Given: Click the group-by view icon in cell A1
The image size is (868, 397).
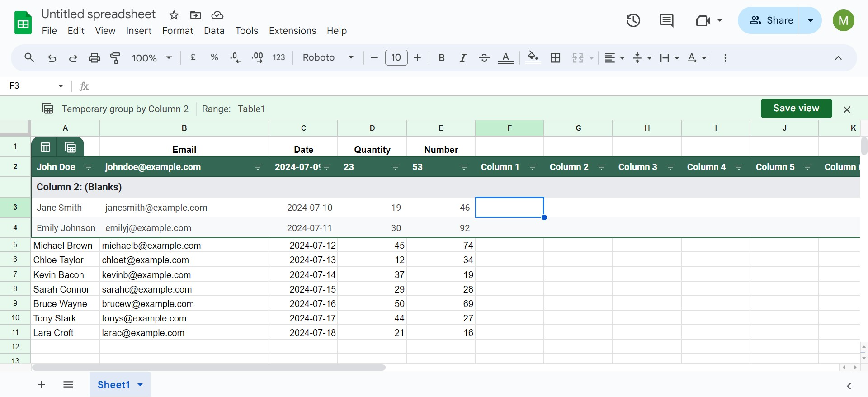Looking at the screenshot, I should pyautogui.click(x=71, y=147).
